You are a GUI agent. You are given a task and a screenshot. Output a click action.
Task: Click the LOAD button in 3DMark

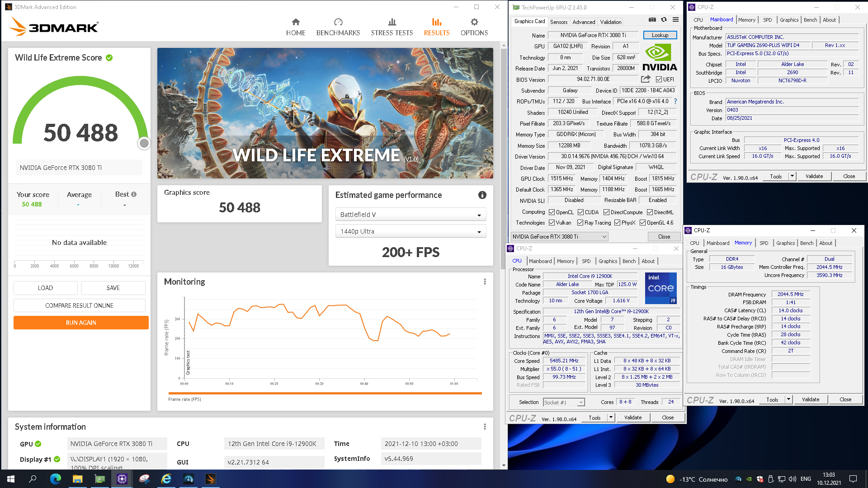[x=45, y=288]
